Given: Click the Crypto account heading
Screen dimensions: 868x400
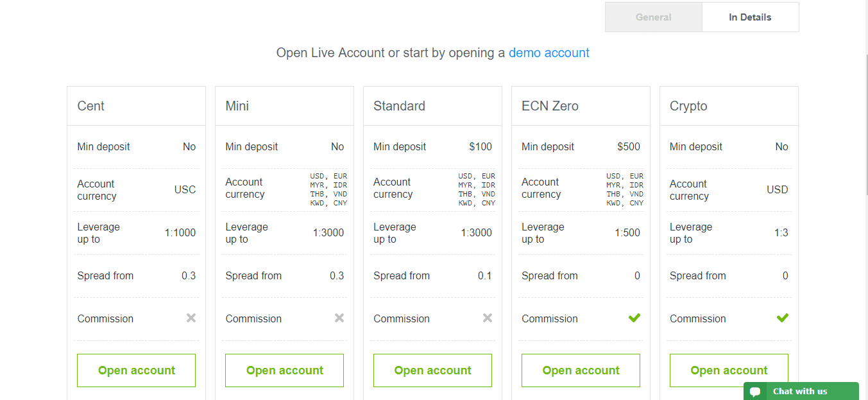Looking at the screenshot, I should click(x=688, y=106).
